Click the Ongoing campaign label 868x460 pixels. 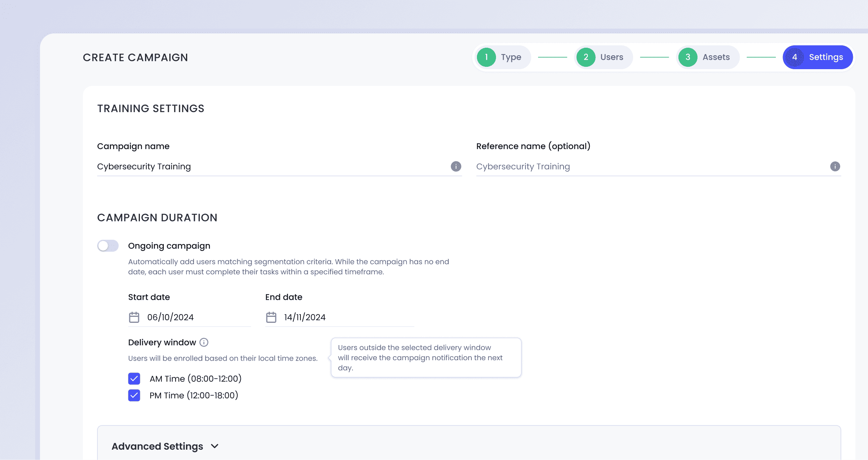[169, 246]
